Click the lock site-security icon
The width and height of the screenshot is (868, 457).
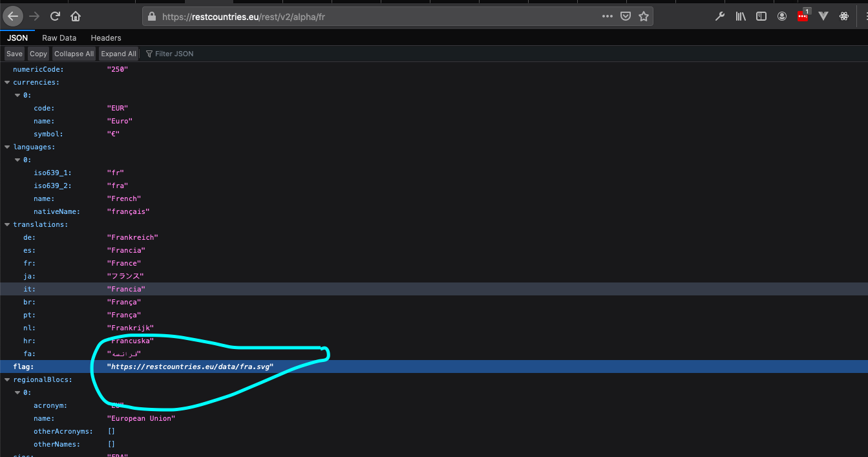152,16
